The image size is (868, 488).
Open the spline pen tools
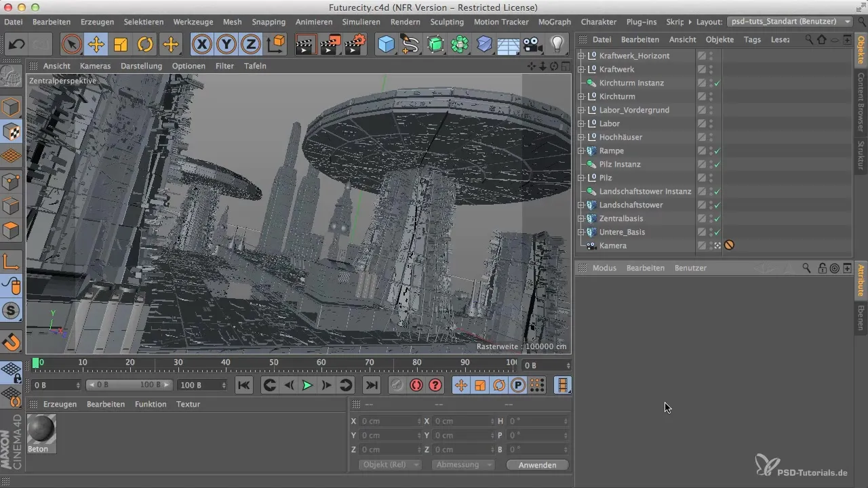tap(410, 45)
